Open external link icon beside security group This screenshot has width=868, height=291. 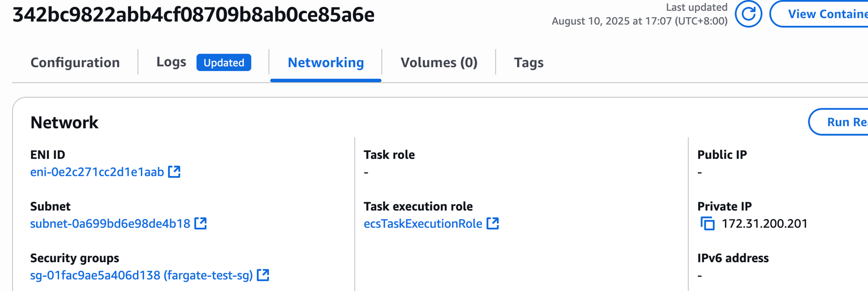pyautogui.click(x=263, y=275)
